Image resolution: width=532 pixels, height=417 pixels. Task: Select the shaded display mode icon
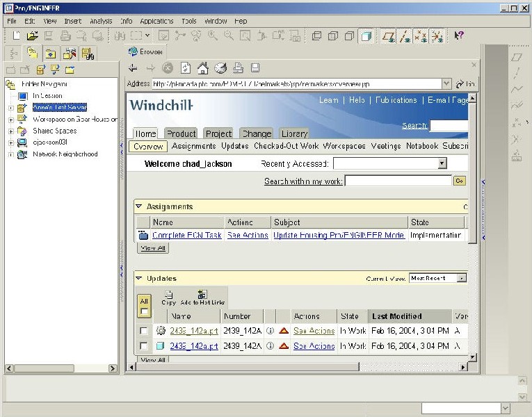pos(366,36)
